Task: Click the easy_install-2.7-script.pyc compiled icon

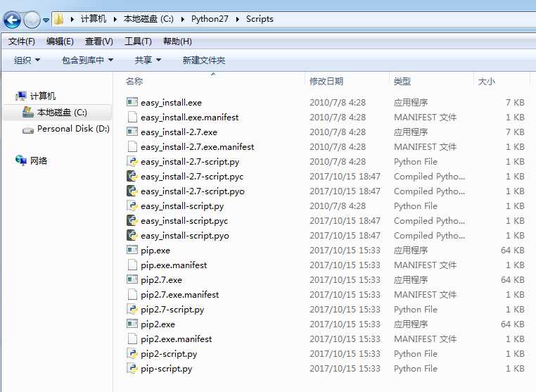Action: click(x=132, y=176)
